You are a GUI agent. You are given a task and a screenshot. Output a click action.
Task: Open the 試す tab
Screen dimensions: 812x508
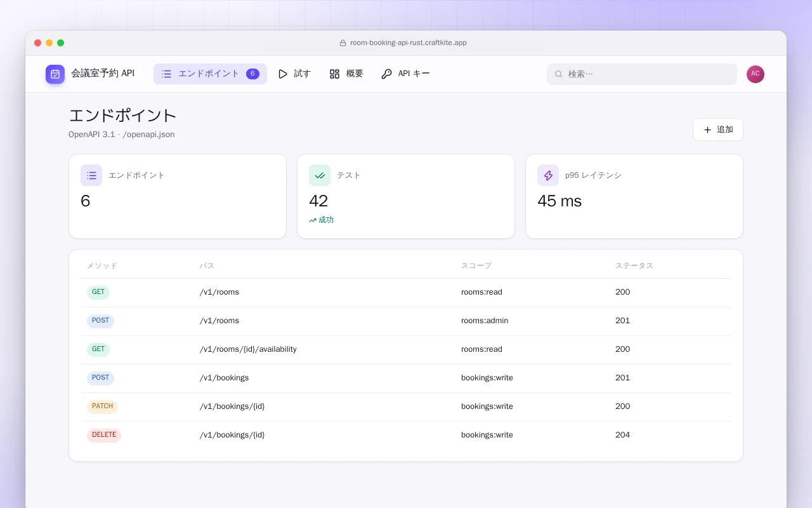tap(294, 74)
